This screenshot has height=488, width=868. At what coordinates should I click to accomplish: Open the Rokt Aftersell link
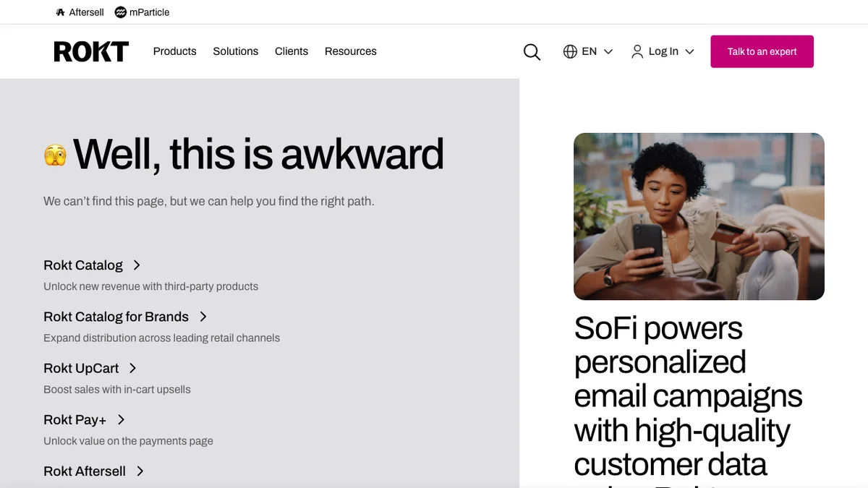point(85,471)
